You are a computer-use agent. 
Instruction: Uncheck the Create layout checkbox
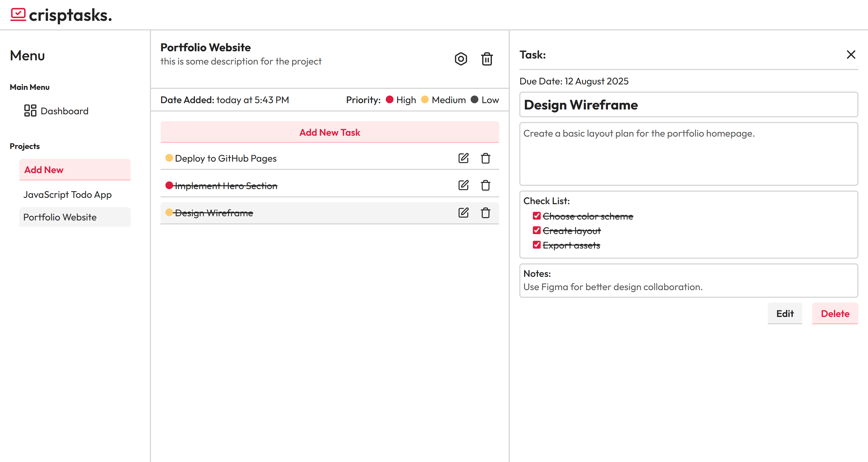[x=536, y=230]
